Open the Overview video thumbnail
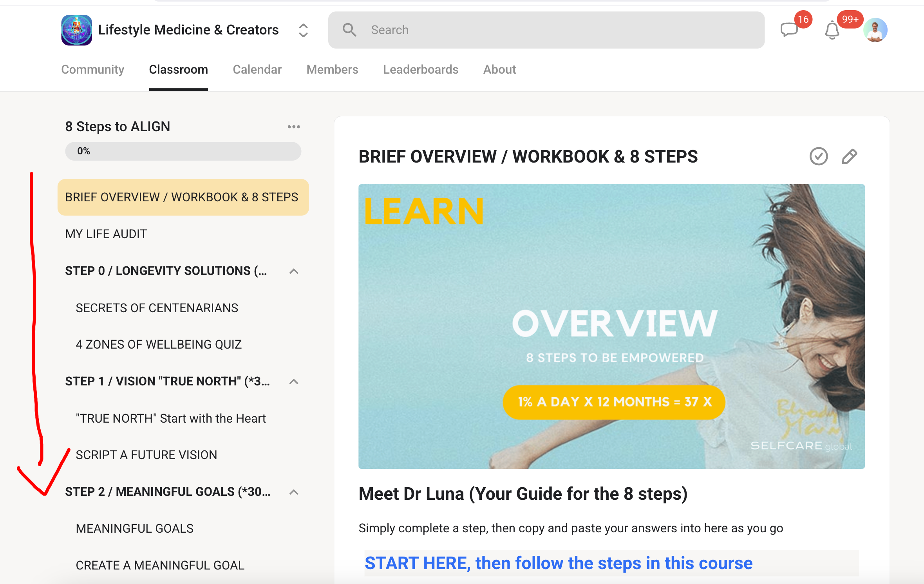Image resolution: width=924 pixels, height=584 pixels. (611, 326)
